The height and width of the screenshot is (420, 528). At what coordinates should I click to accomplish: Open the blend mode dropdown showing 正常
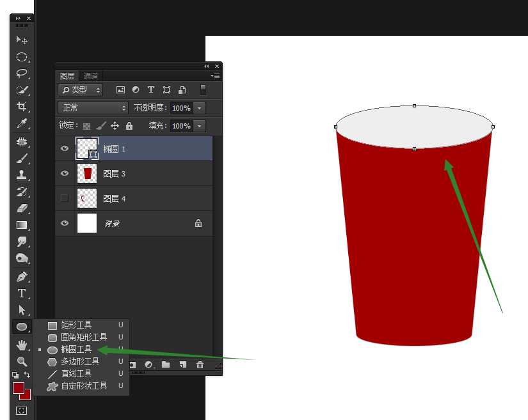pyautogui.click(x=93, y=107)
